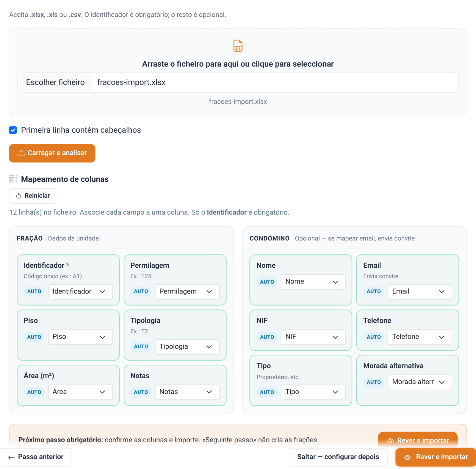Click the FRAÇÃO section heading

point(30,238)
